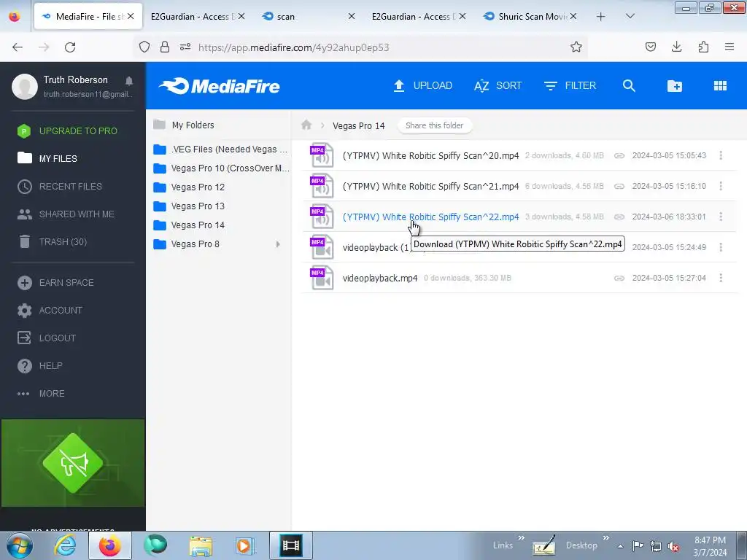This screenshot has width=747, height=560.
Task: Open Firefox downloads panel
Action: click(x=676, y=47)
